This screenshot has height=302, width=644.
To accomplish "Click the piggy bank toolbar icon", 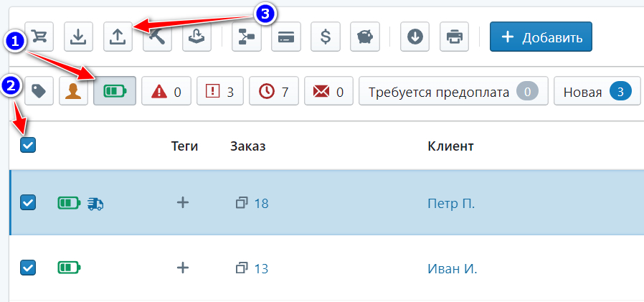I will [365, 37].
